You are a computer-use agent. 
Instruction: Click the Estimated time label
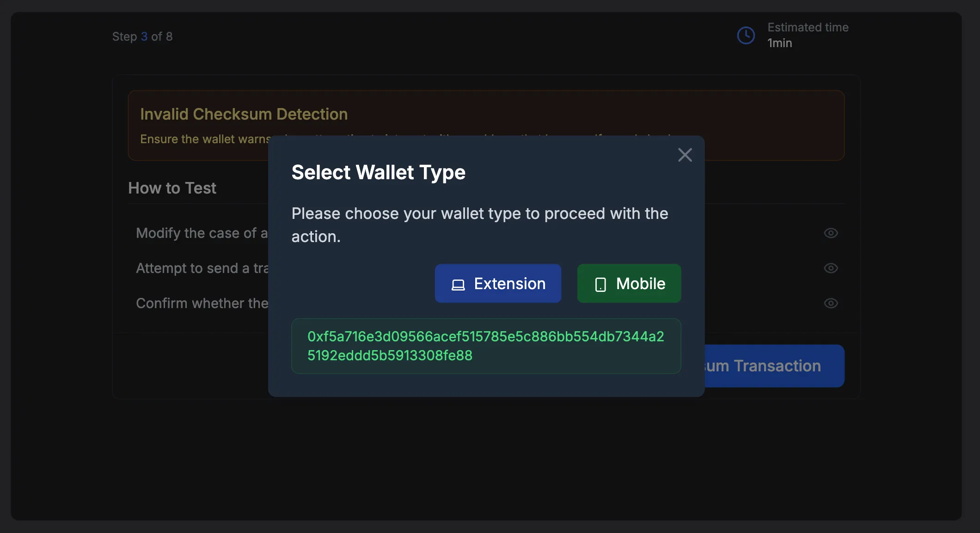[808, 27]
